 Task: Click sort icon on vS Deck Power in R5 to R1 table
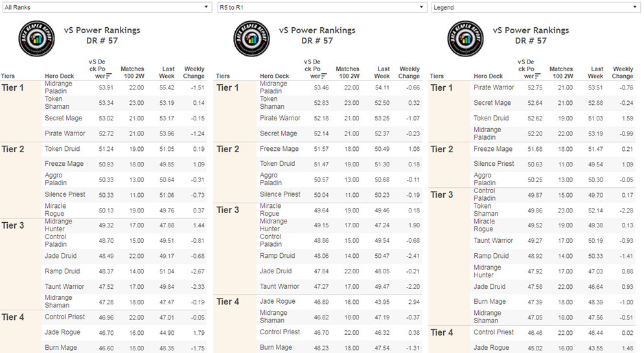click(x=324, y=76)
